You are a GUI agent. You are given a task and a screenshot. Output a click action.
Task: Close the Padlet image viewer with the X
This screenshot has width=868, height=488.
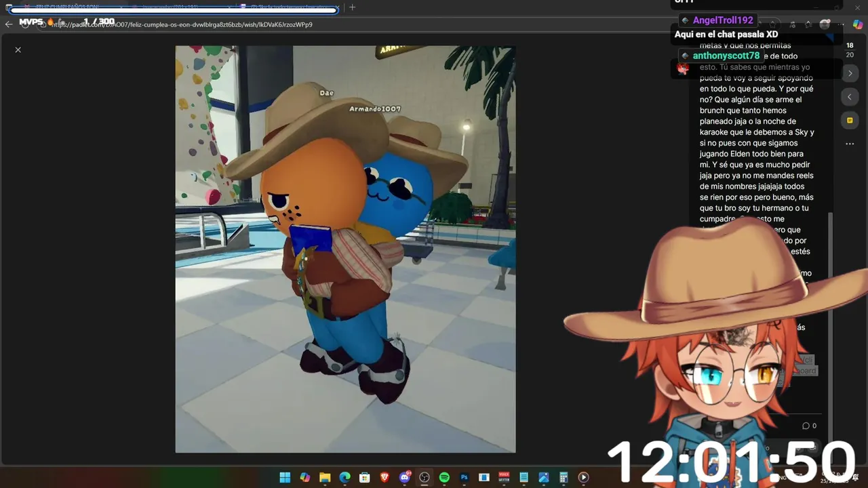click(x=18, y=49)
